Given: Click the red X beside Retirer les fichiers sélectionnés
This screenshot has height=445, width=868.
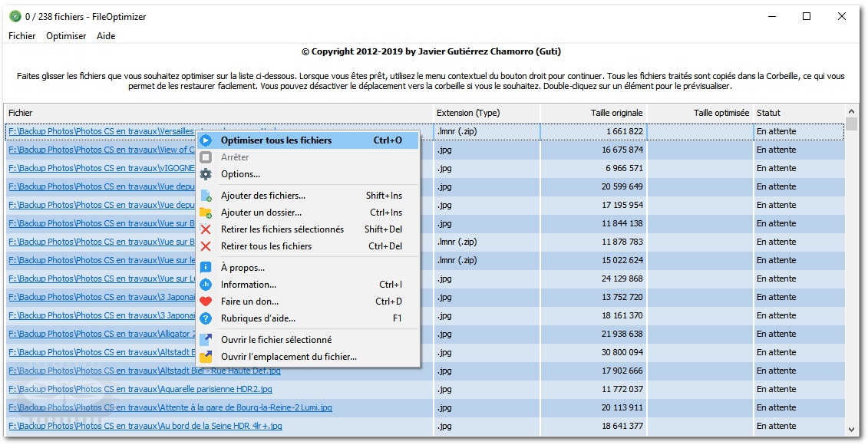Looking at the screenshot, I should [206, 229].
